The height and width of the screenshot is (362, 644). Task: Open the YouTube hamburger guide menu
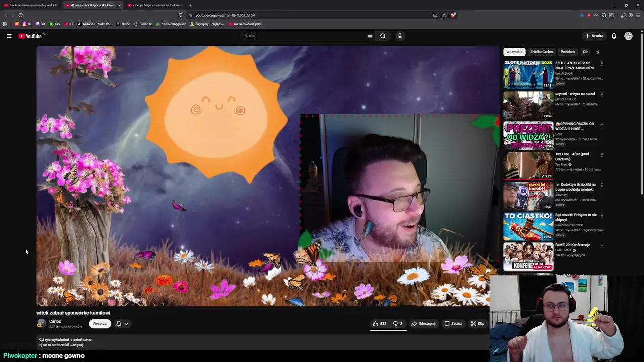(9, 36)
